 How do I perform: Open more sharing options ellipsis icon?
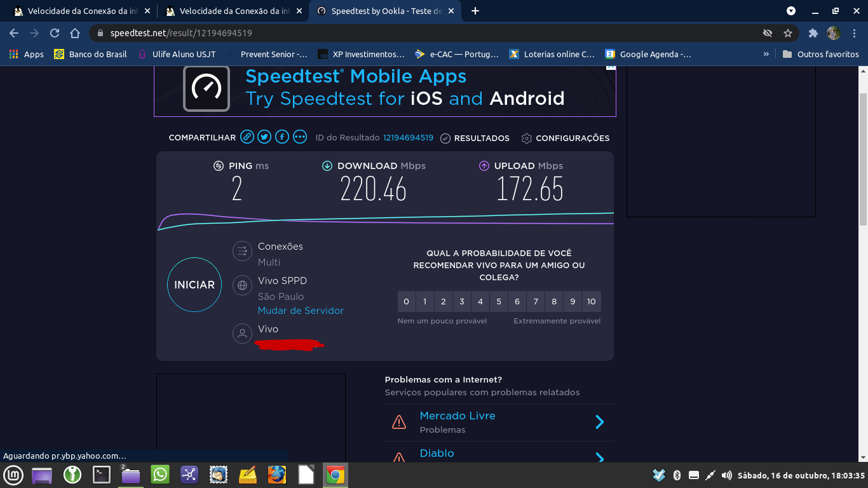click(x=300, y=137)
